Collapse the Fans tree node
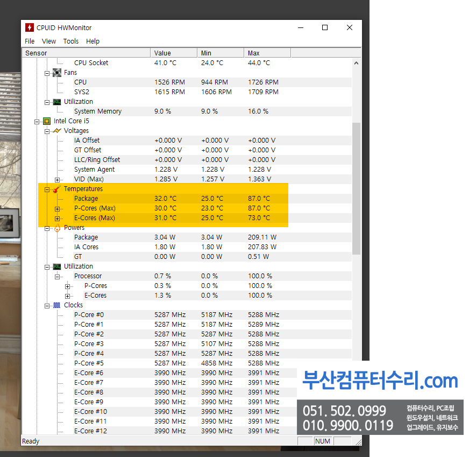Viewport: 476px width, 457px height. 47,73
